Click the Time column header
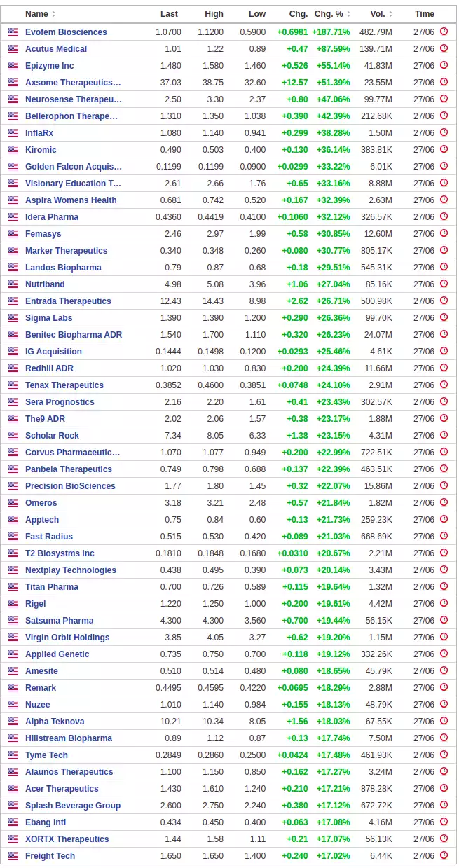This screenshot has width=459, height=868. (425, 14)
